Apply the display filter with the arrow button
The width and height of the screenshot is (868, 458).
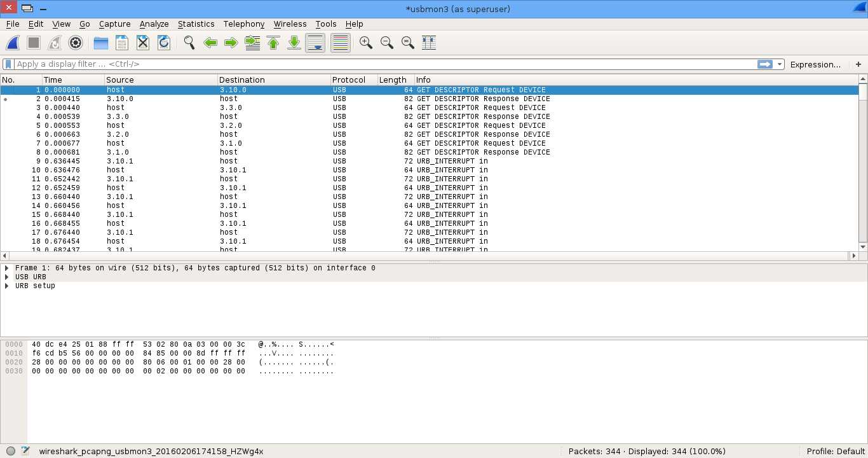765,64
